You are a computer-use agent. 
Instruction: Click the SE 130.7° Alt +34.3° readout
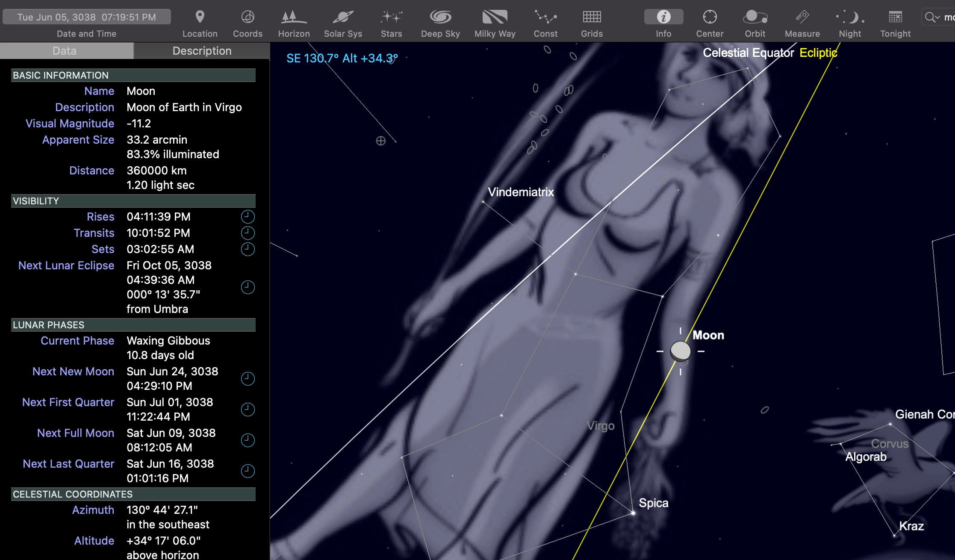pyautogui.click(x=342, y=58)
